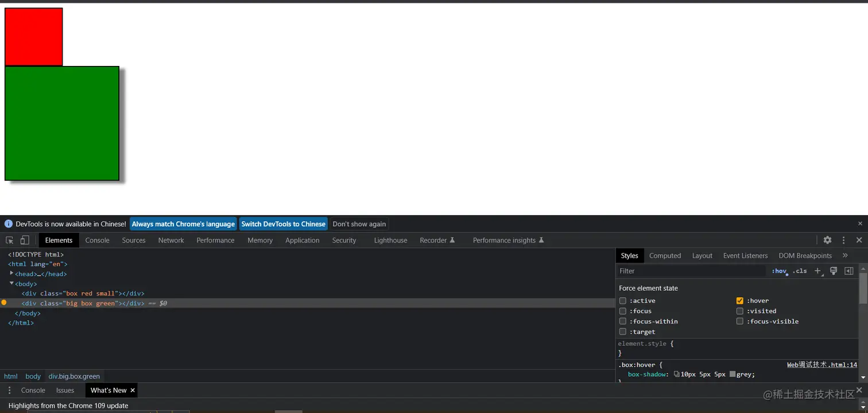The height and width of the screenshot is (413, 868).
Task: Open the Issues drawer tab
Action: (x=65, y=390)
